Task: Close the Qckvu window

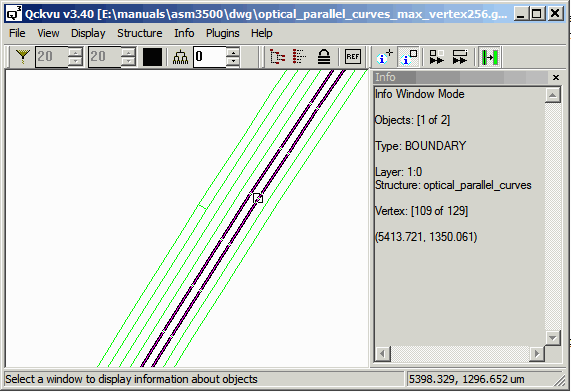Action: [555, 14]
